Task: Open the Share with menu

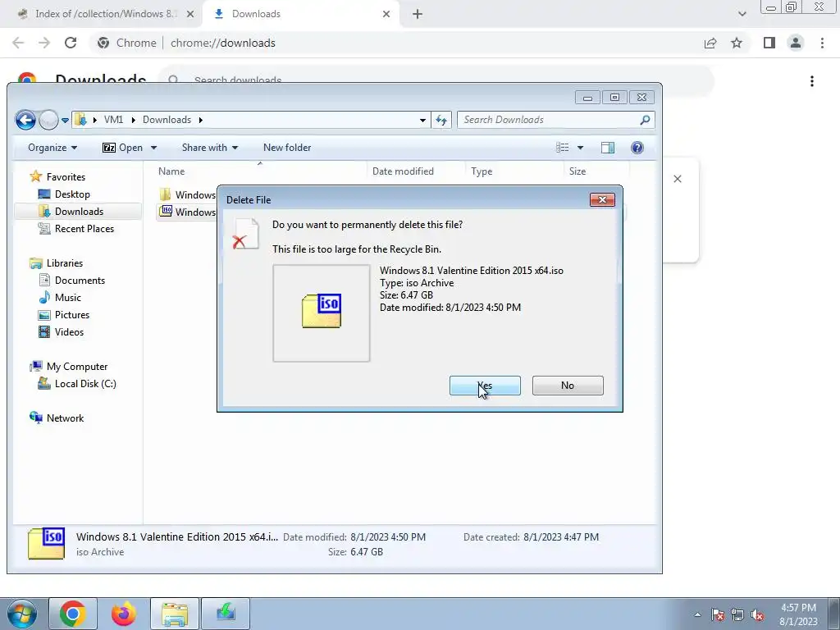Action: (209, 148)
